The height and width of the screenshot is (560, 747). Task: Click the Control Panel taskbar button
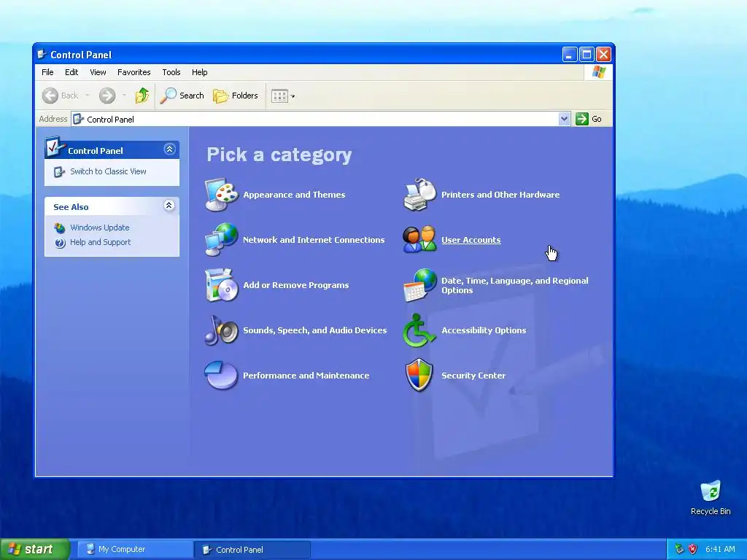pos(252,550)
